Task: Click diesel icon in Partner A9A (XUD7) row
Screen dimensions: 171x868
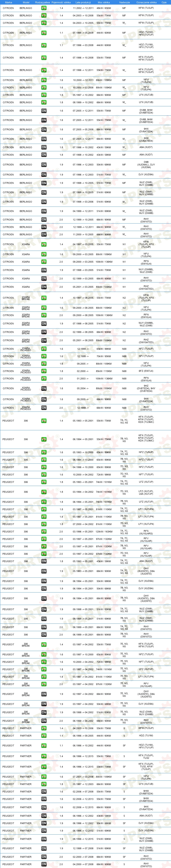Action: click(x=44, y=816)
